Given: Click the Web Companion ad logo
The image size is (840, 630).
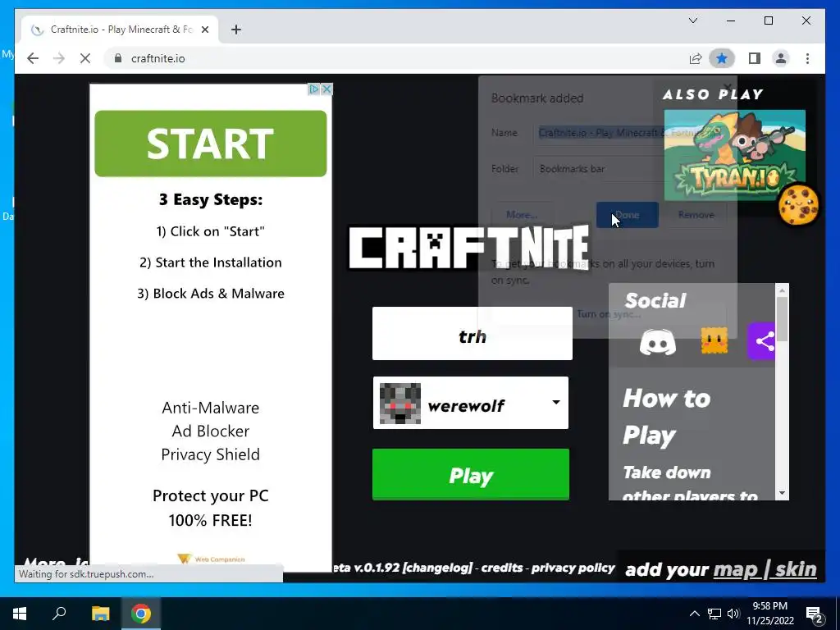Looking at the screenshot, I should tap(211, 559).
